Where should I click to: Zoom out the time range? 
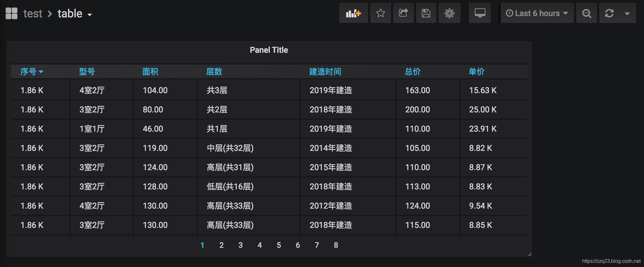586,13
